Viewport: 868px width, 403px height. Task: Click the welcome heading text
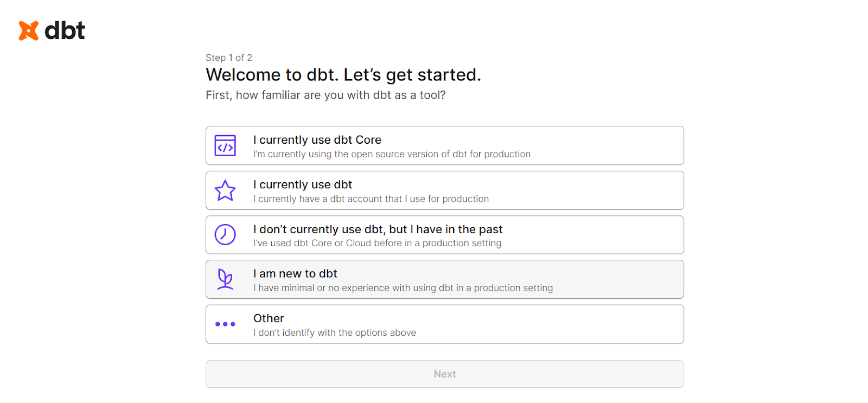point(343,75)
